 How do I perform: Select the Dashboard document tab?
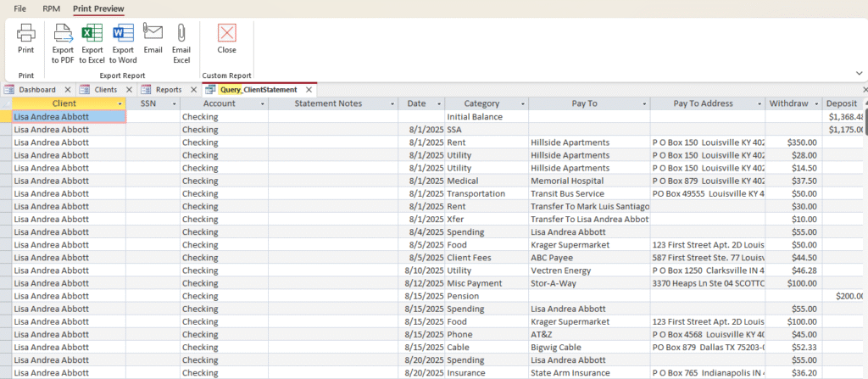(37, 89)
